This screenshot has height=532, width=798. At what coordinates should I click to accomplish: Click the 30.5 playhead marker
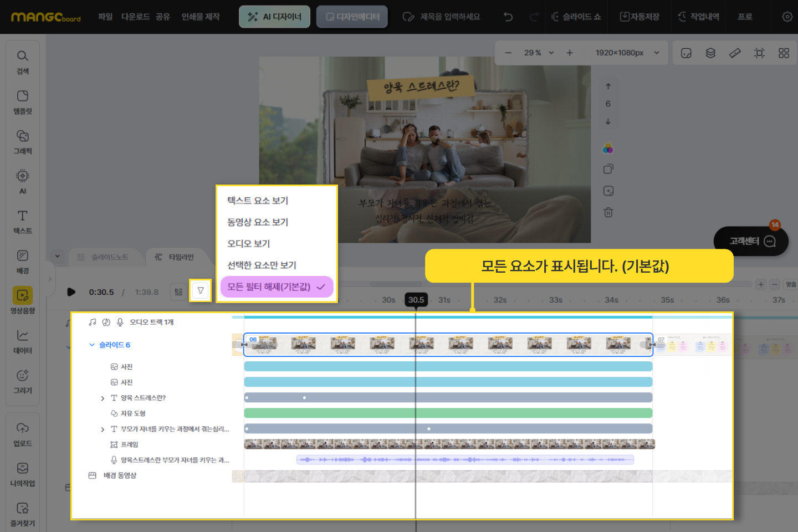coord(416,300)
